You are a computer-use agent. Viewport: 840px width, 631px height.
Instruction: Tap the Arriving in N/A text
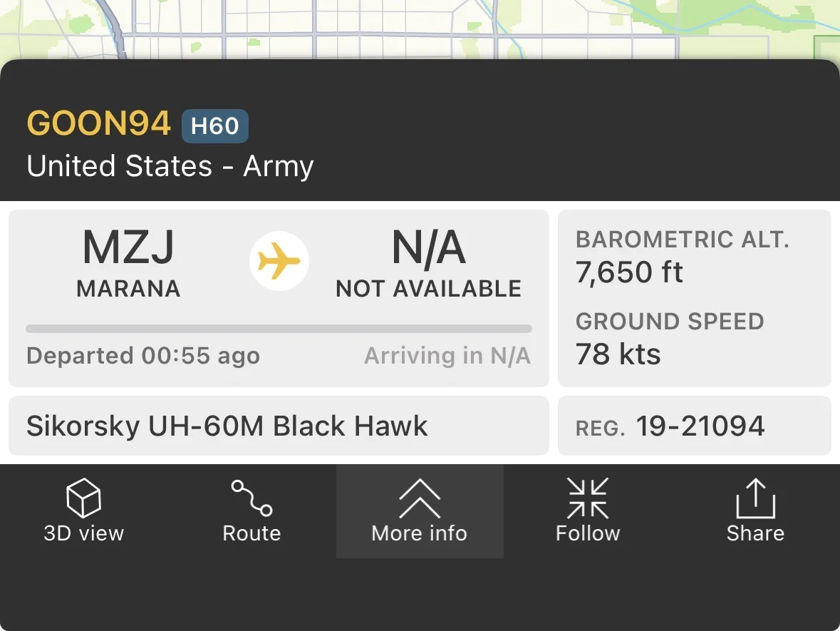pyautogui.click(x=447, y=356)
